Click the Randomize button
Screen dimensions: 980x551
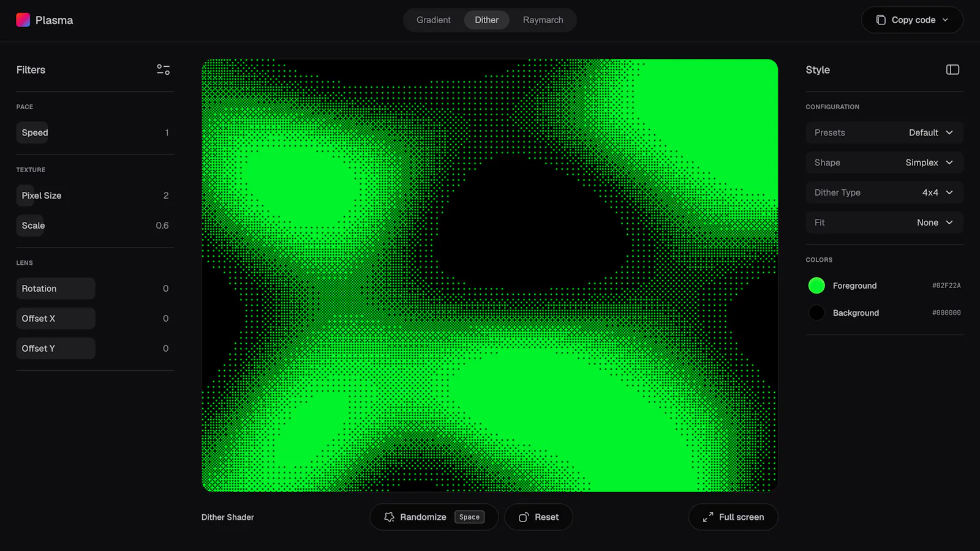[x=434, y=517]
